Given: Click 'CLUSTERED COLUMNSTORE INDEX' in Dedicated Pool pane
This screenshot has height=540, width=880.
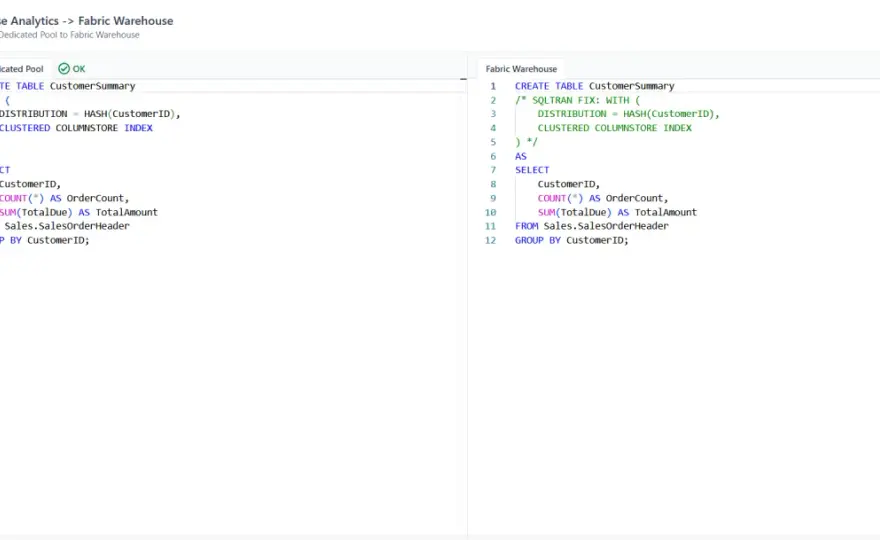Looking at the screenshot, I should pos(76,128).
